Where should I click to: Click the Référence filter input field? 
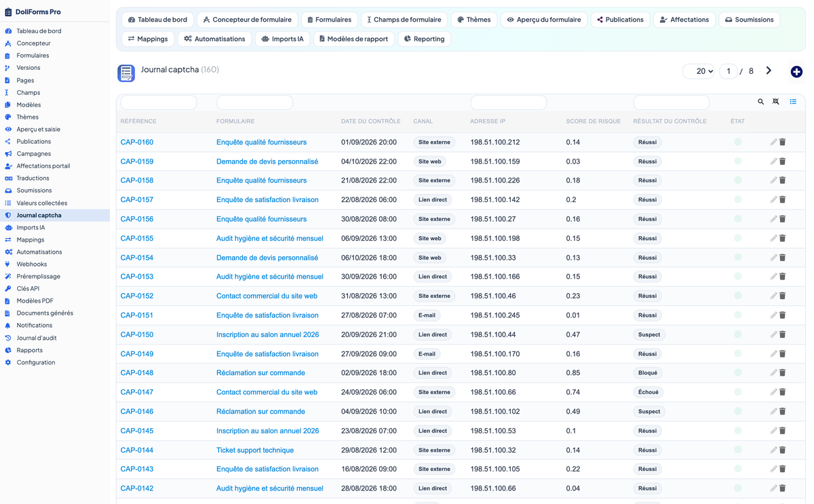click(159, 102)
